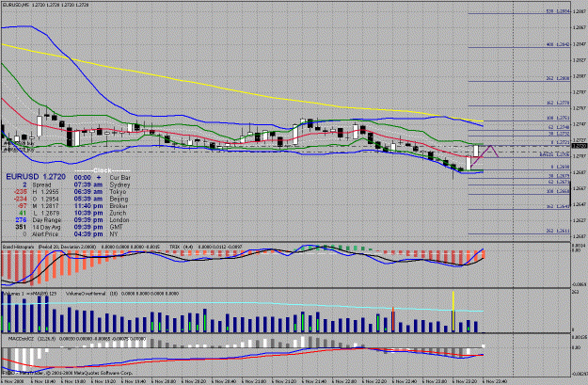
Task: Click the Alert Price entry
Action: (x=40, y=234)
